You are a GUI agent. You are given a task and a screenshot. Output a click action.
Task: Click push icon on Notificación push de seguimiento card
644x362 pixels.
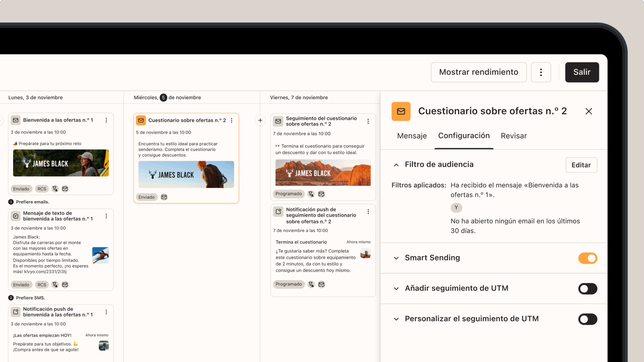[278, 212]
